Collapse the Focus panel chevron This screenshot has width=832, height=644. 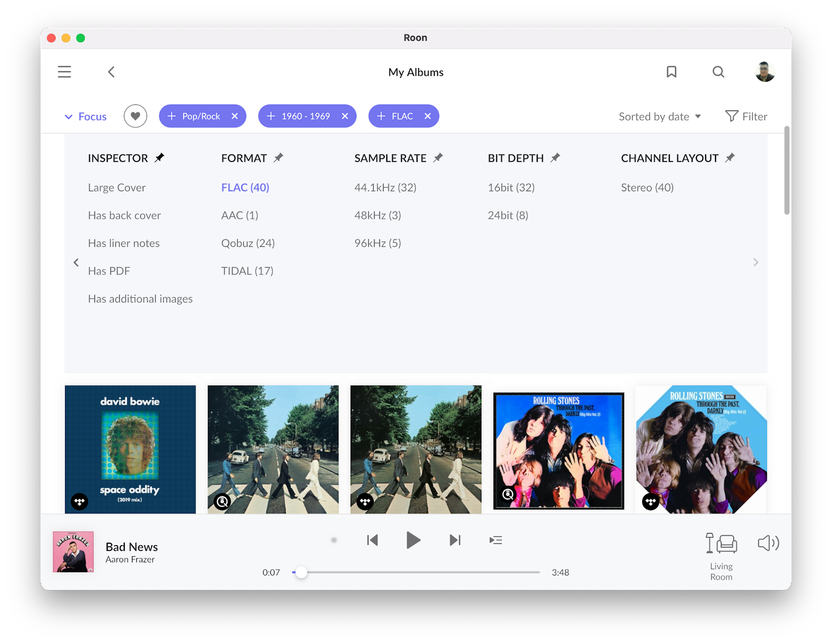coord(69,116)
